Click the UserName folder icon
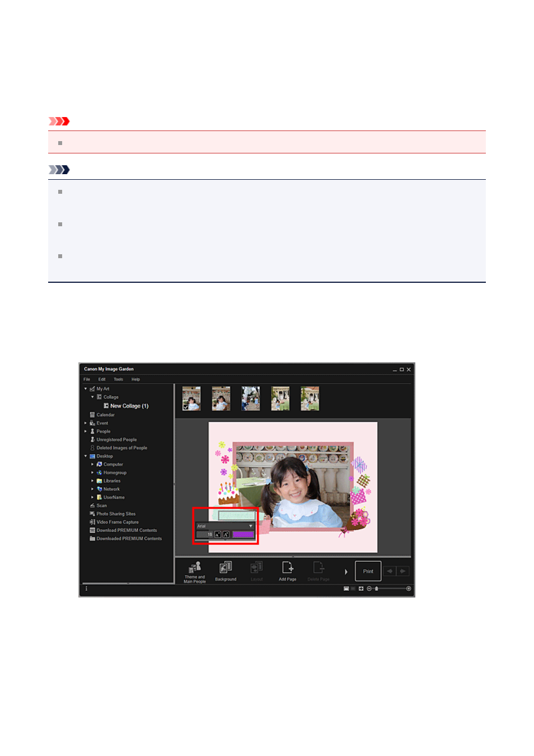The height and width of the screenshot is (756, 534). click(x=99, y=497)
